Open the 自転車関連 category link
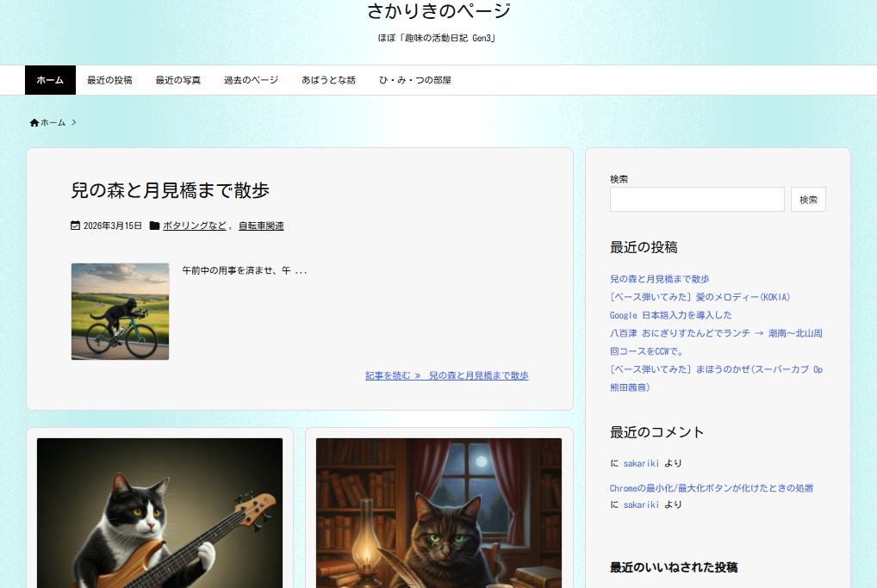The width and height of the screenshot is (877, 588). coord(261,226)
